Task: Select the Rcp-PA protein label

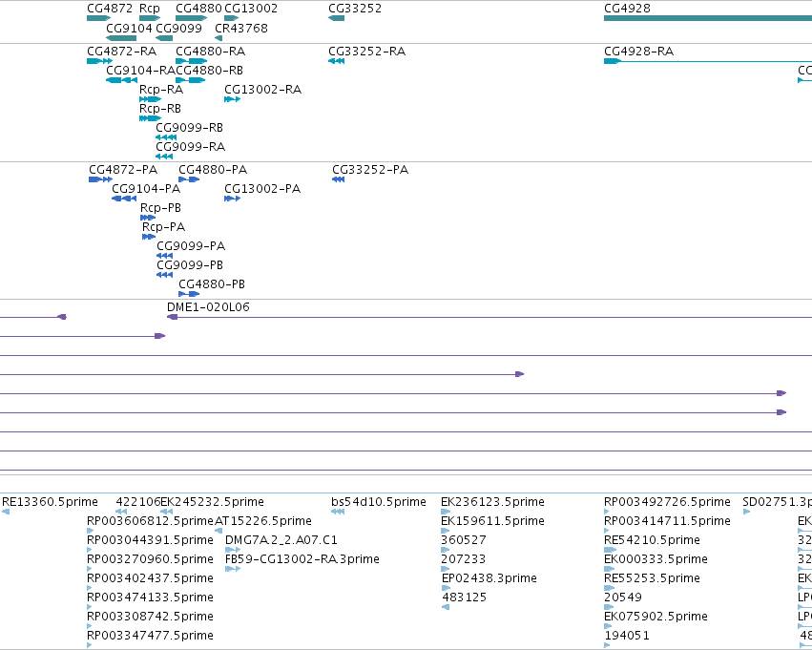Action: 164,227
